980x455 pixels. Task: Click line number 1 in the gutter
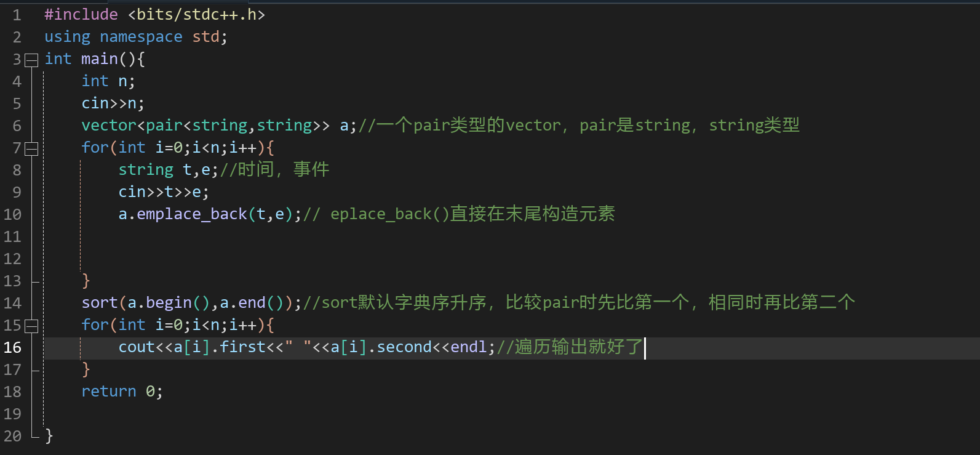click(17, 15)
